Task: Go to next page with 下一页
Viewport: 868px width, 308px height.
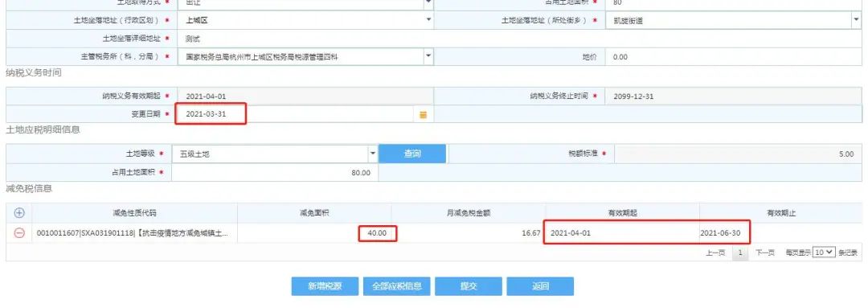Action: (765, 253)
